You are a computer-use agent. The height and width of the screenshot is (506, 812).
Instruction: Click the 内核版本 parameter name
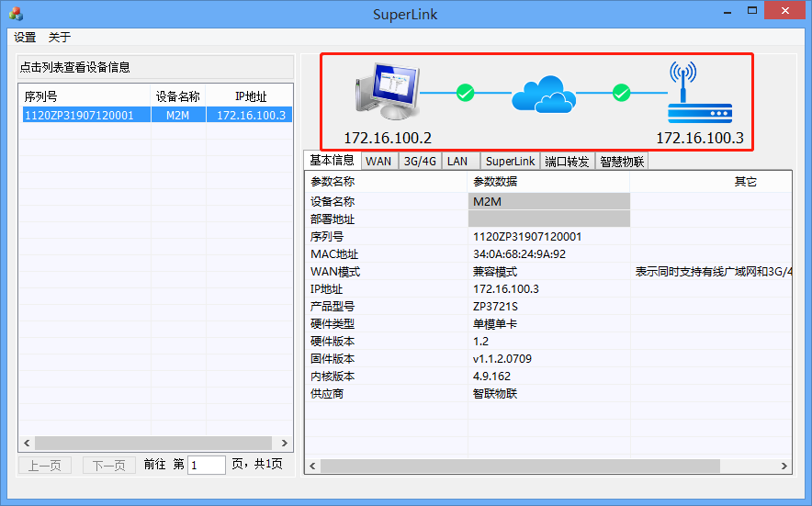click(333, 376)
